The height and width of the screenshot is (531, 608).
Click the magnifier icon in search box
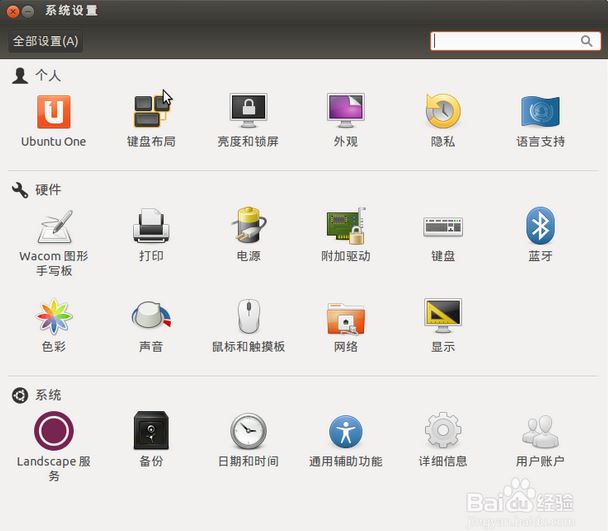pyautogui.click(x=586, y=41)
